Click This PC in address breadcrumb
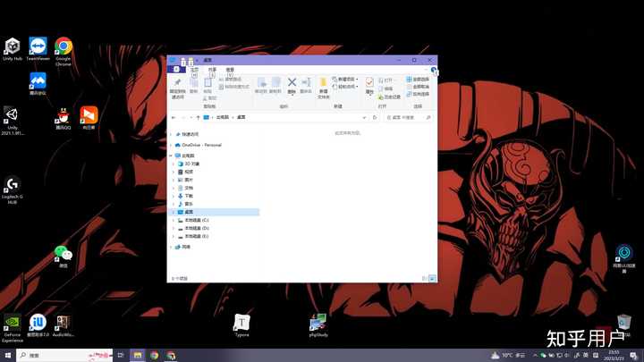This screenshot has width=644, height=362. click(222, 117)
